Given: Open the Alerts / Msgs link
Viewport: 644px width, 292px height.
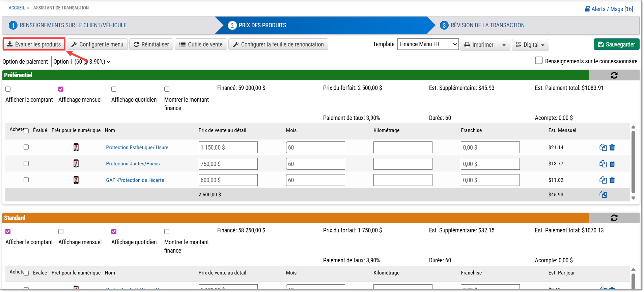Looking at the screenshot, I should point(609,9).
